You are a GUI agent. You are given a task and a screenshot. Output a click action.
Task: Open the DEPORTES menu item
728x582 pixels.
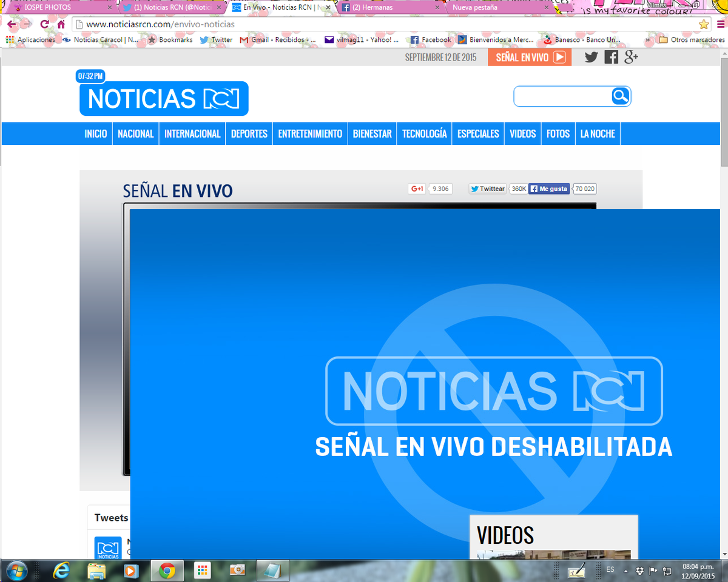pos(249,133)
